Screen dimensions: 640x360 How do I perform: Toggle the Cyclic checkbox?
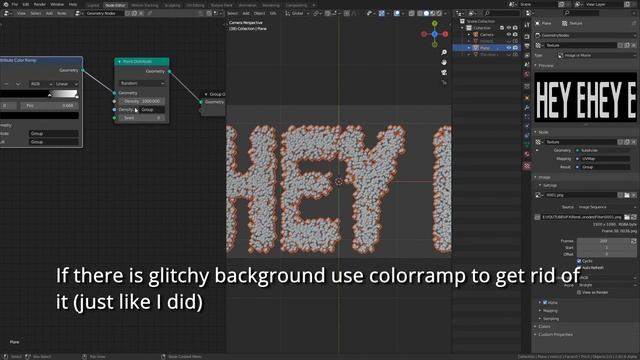[579, 261]
